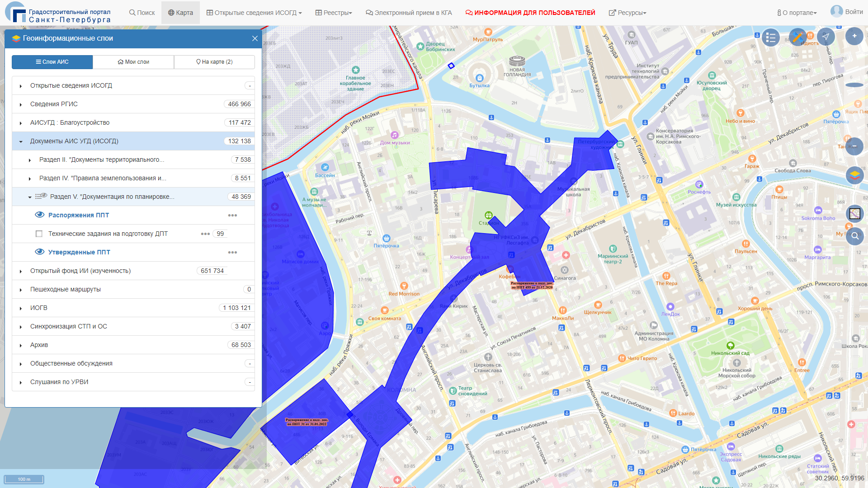
Task: Close the Геоинформационные слои panel
Action: (255, 38)
